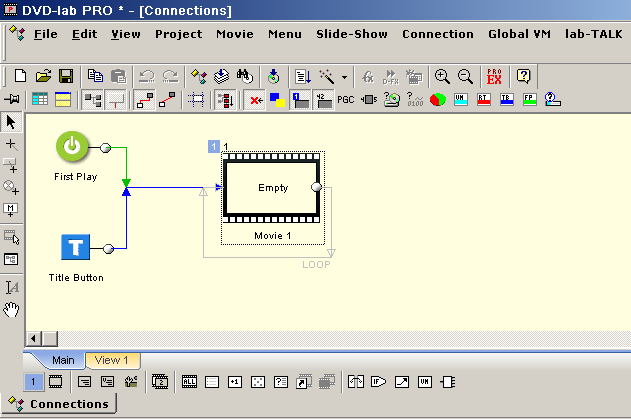Click the ALL filmstrip icon in the bottom toolbar
The image size is (631, 419).
(x=189, y=382)
